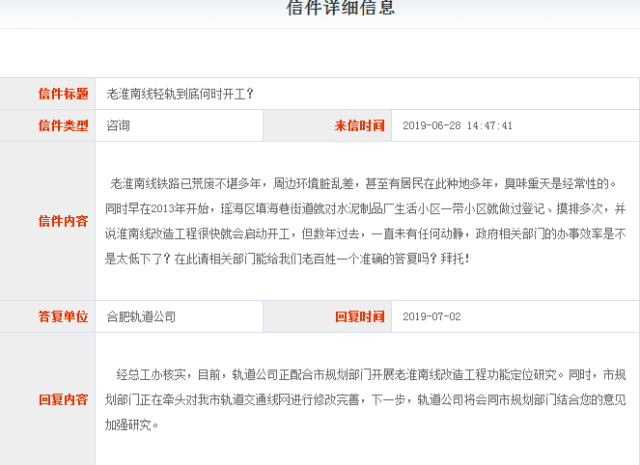Click the 信件标题 label
The height and width of the screenshot is (465, 640).
point(63,94)
